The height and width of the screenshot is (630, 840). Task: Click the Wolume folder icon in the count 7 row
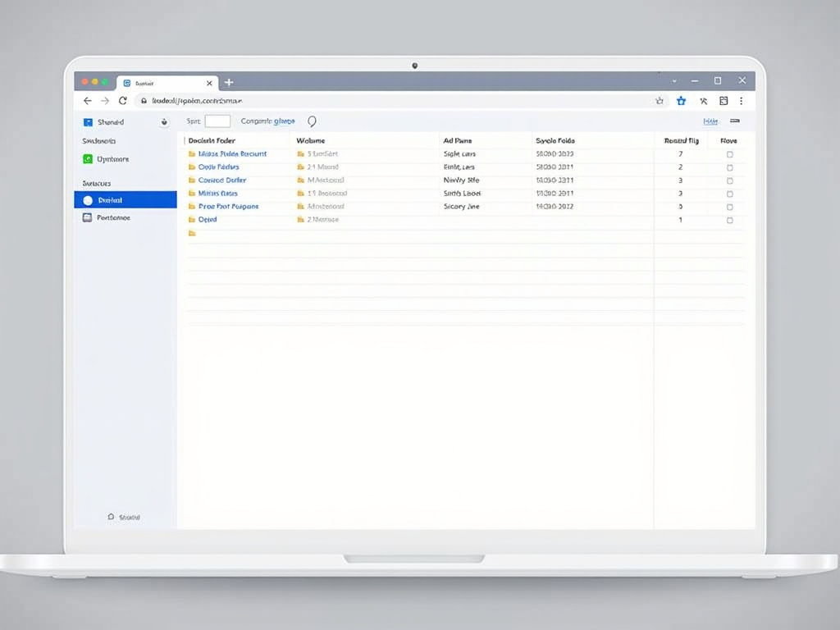tap(300, 153)
